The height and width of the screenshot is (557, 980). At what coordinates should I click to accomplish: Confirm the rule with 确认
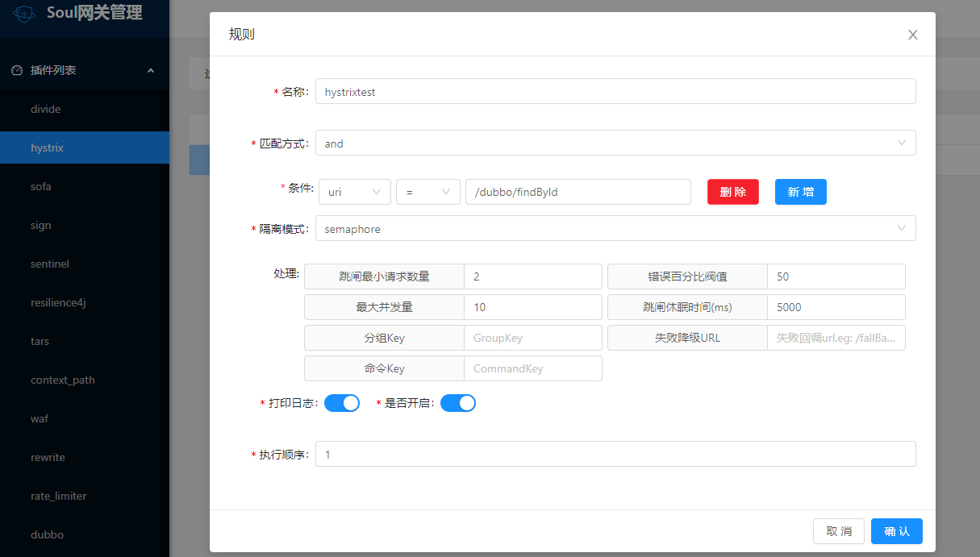pos(896,530)
